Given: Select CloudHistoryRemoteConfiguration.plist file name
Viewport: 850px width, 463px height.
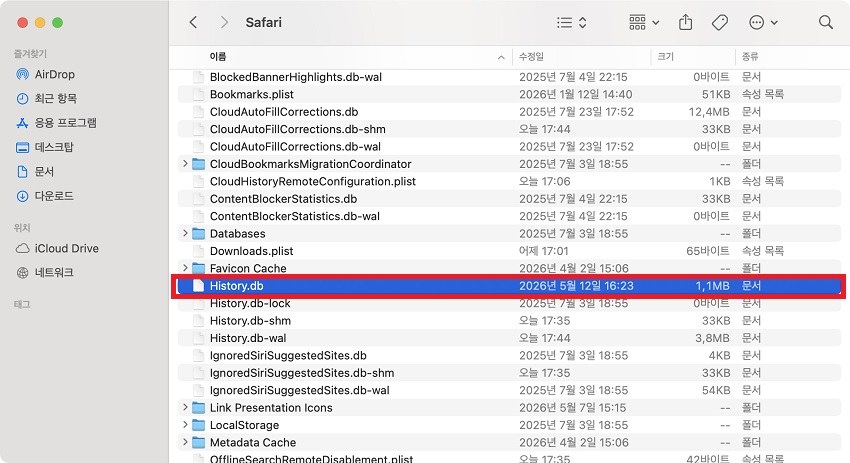Looking at the screenshot, I should 313,181.
